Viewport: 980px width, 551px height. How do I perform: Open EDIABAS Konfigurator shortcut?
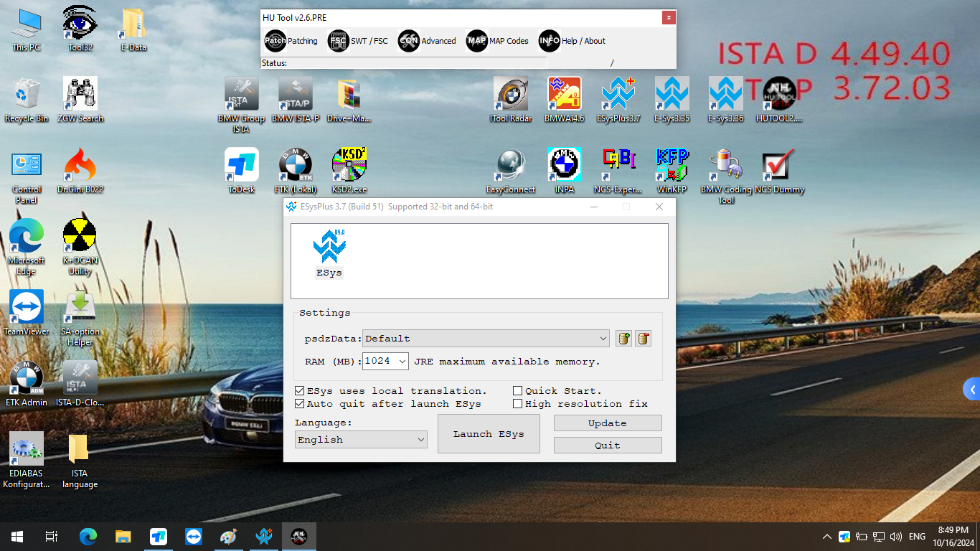tap(27, 461)
